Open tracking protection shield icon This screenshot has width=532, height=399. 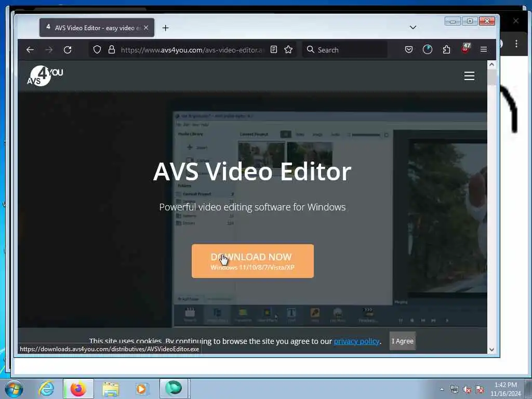(97, 50)
